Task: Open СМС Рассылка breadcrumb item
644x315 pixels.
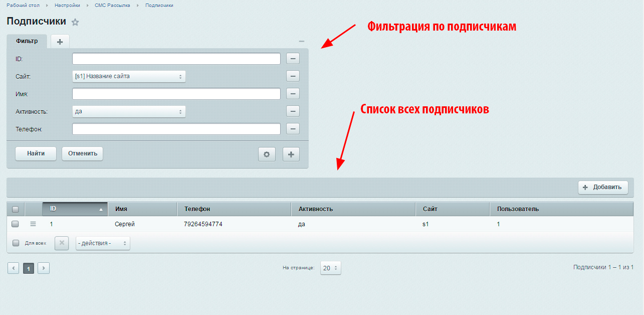Action: click(112, 5)
